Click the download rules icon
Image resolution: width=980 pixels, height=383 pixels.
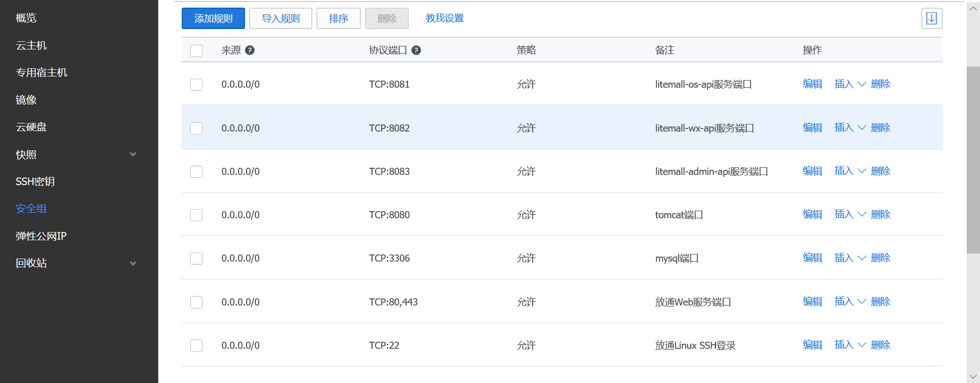click(x=932, y=18)
